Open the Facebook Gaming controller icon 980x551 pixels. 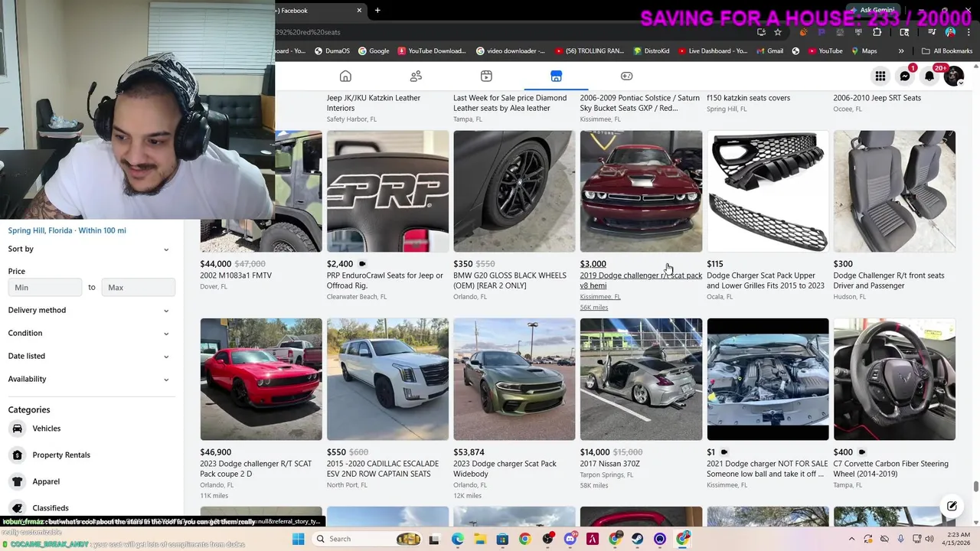pyautogui.click(x=626, y=76)
